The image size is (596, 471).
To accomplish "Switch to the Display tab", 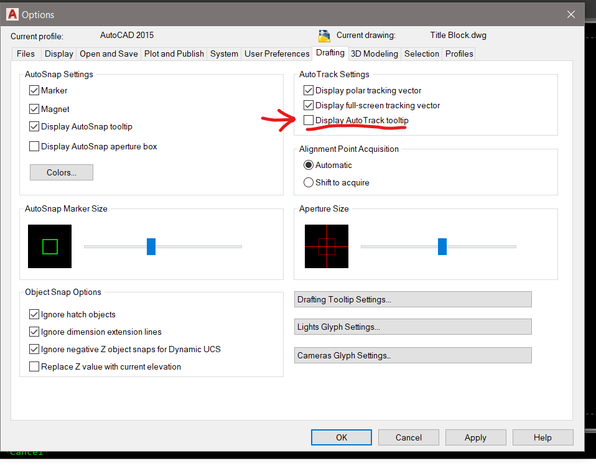I will tap(59, 54).
